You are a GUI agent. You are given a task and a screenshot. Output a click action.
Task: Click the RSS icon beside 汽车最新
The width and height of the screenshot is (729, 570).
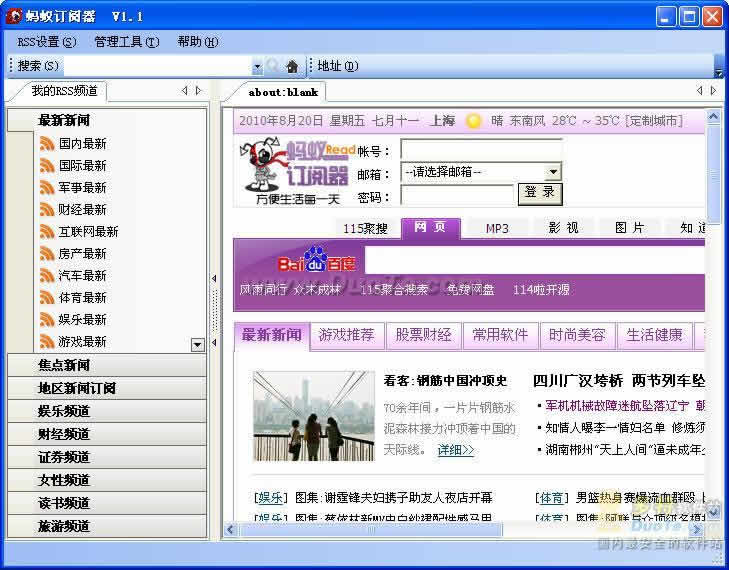(47, 276)
